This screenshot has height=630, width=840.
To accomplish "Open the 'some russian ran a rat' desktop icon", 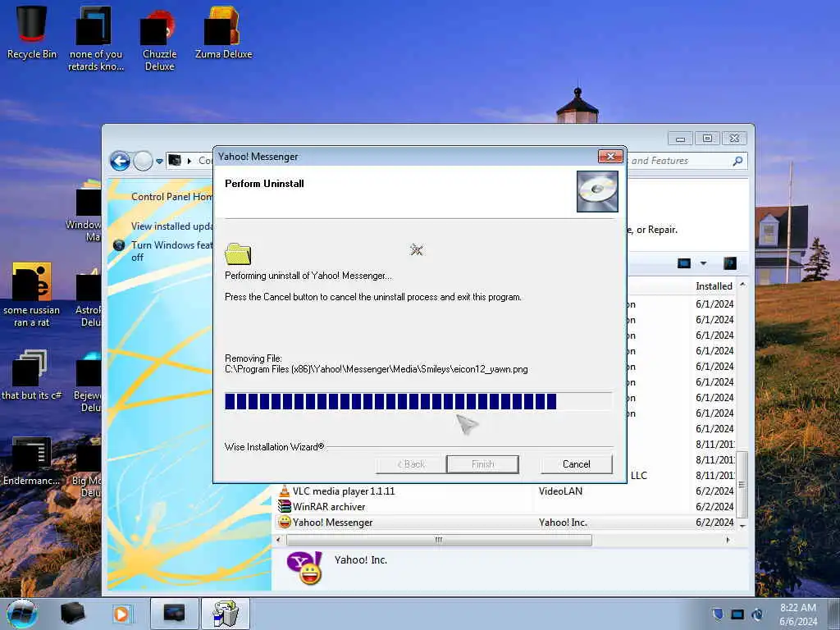I will 32,294.
